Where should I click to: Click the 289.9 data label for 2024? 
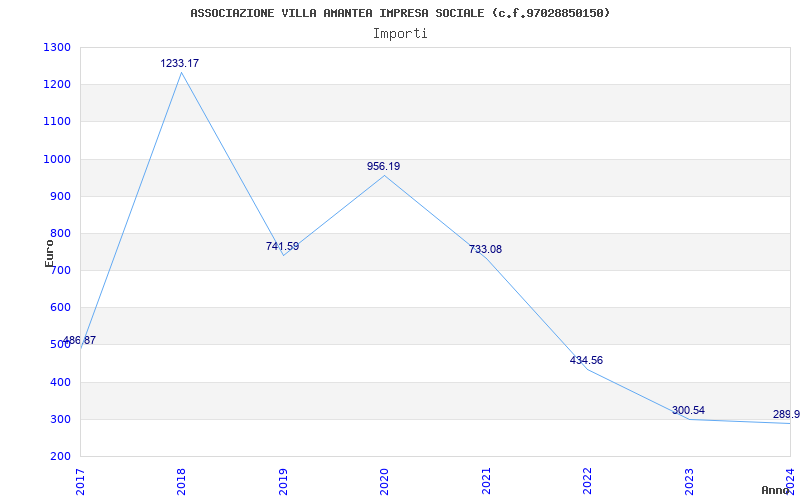pos(786,414)
